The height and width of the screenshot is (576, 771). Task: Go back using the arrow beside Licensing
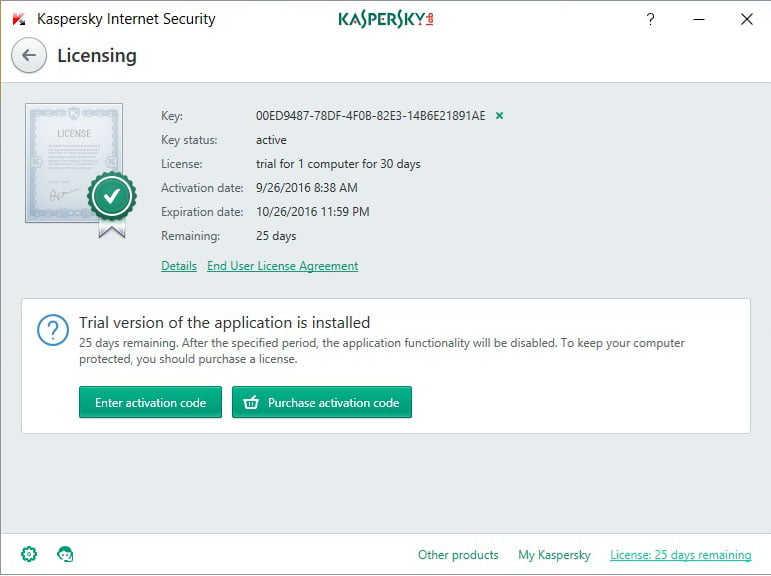(29, 55)
